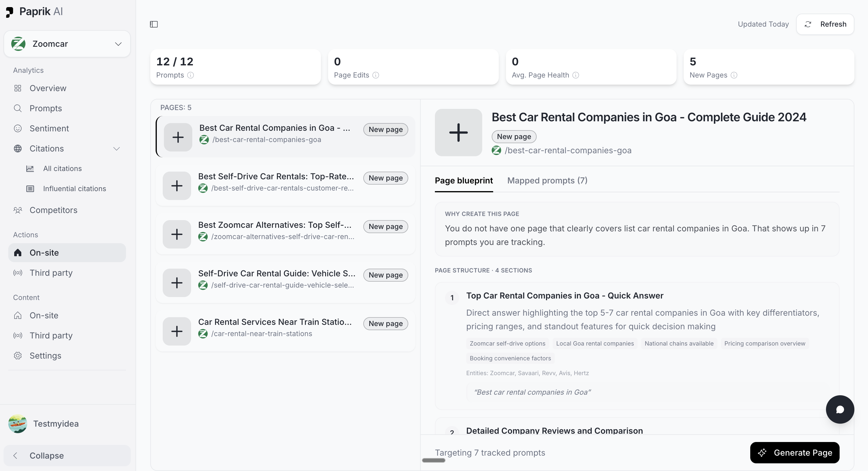Click the Pricing comparison overview tag

click(x=764, y=344)
